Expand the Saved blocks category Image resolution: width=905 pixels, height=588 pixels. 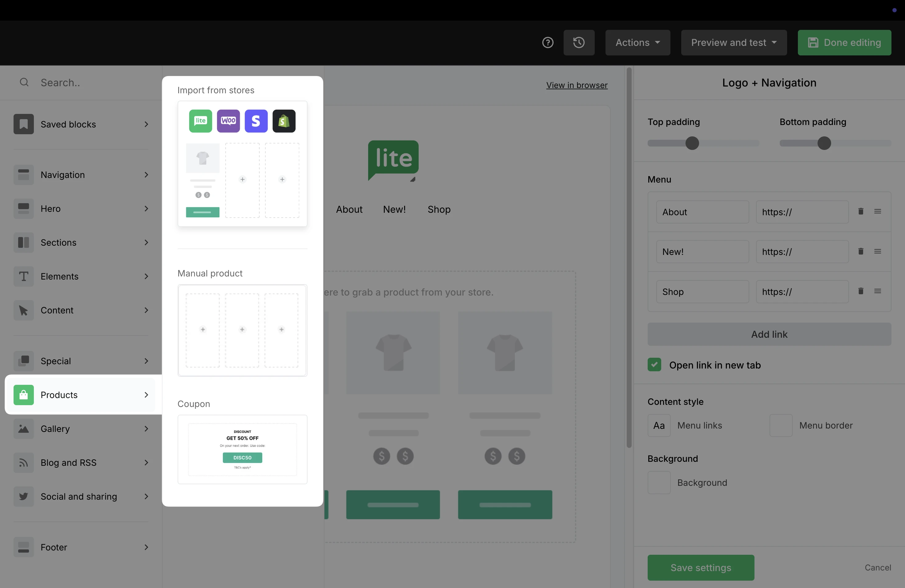[81, 124]
